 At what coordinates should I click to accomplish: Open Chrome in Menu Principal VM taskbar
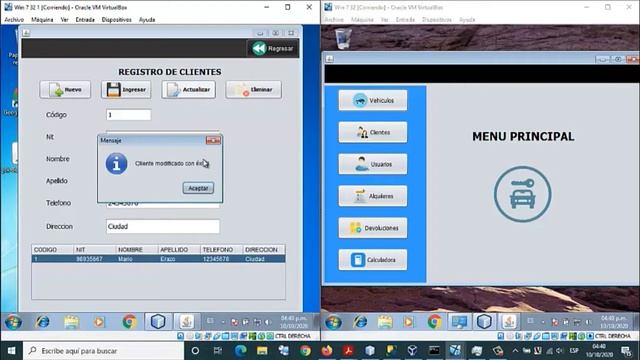click(x=435, y=322)
